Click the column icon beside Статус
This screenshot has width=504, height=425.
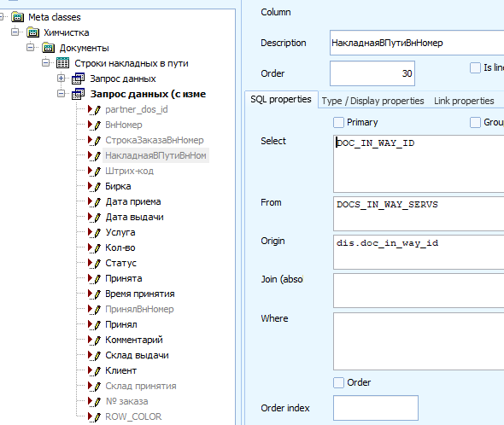(x=94, y=263)
